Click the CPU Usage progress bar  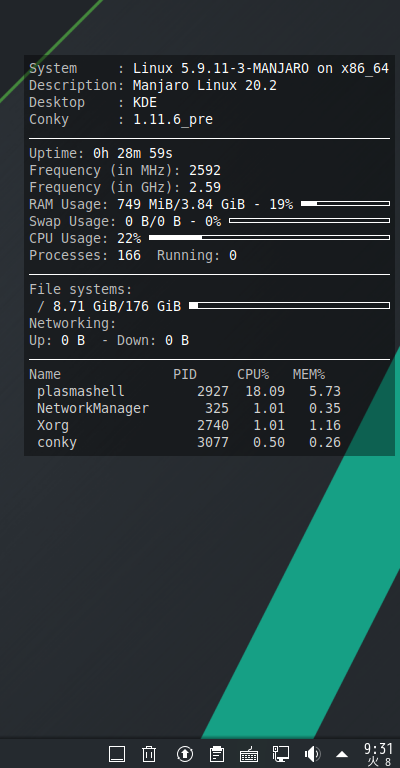coord(269,238)
